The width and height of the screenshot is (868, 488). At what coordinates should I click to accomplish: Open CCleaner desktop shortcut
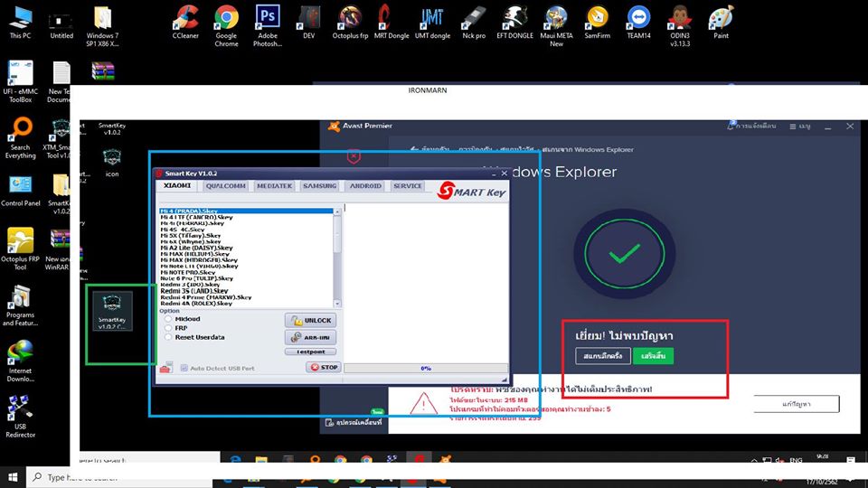[185, 22]
